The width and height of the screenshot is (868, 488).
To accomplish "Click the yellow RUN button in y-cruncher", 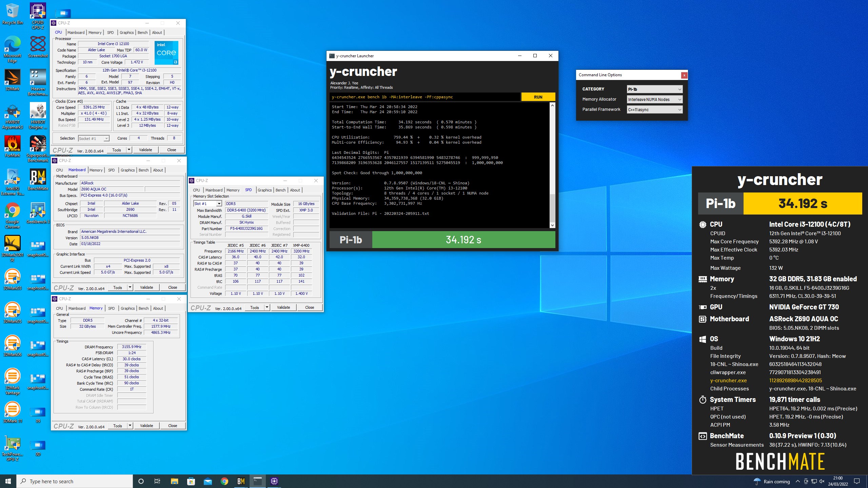I will coord(538,97).
